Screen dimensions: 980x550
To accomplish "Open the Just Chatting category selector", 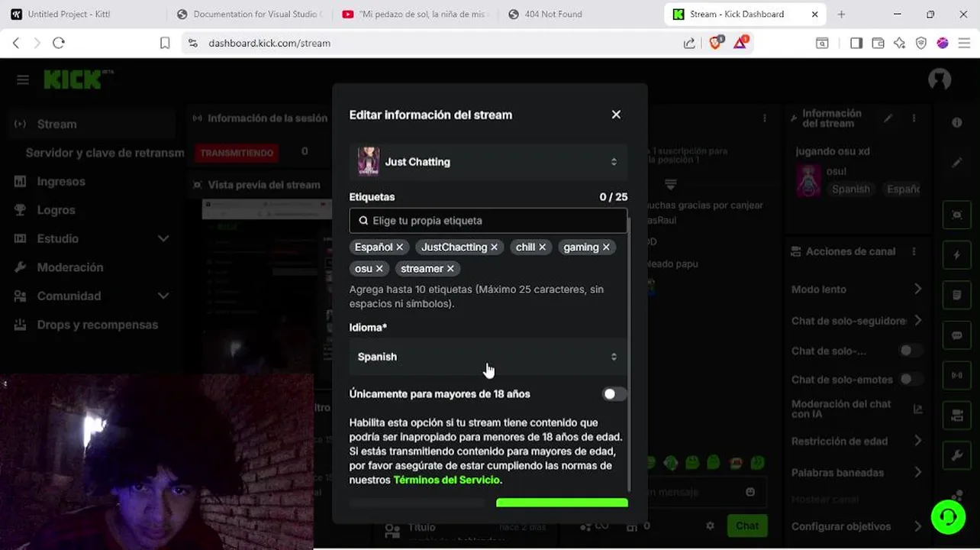I will click(x=488, y=162).
